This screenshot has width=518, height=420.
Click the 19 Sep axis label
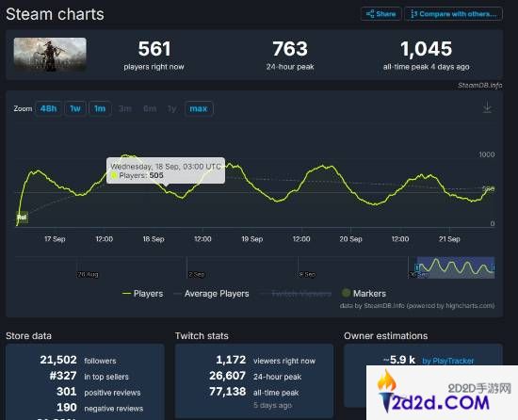pyautogui.click(x=252, y=239)
